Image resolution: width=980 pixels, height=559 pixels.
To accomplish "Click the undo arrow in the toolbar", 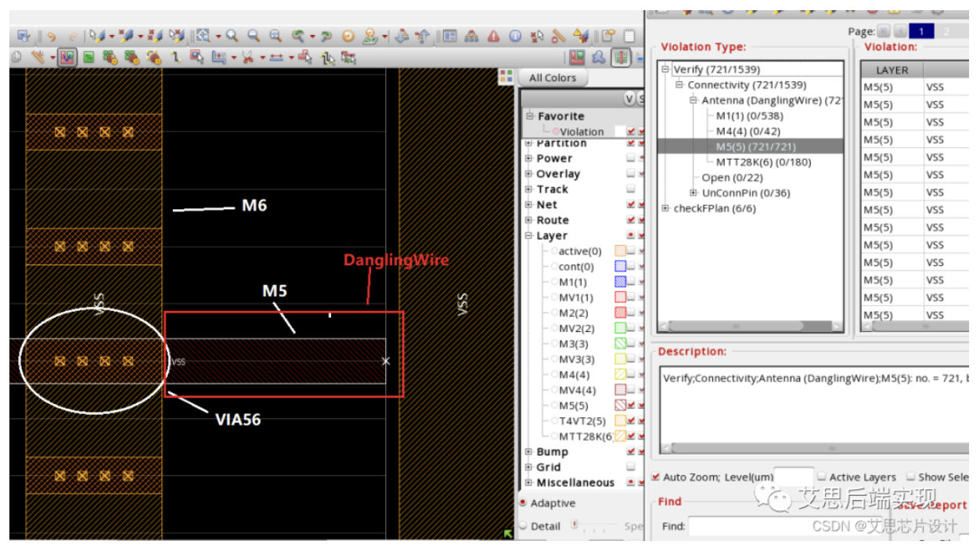I will coord(52,36).
